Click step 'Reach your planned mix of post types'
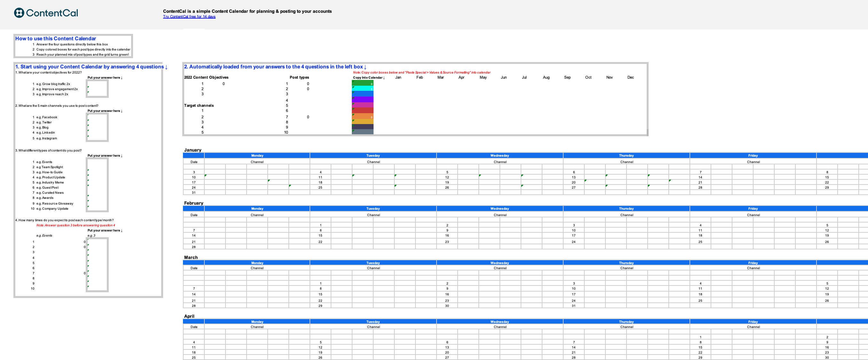Screen dimensions: 868x360 tap(83, 54)
